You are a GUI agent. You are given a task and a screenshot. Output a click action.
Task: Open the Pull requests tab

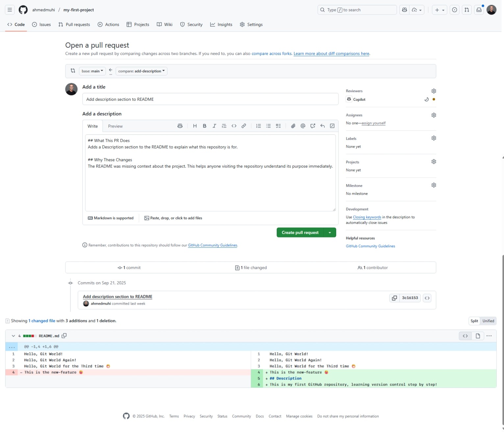click(x=74, y=25)
